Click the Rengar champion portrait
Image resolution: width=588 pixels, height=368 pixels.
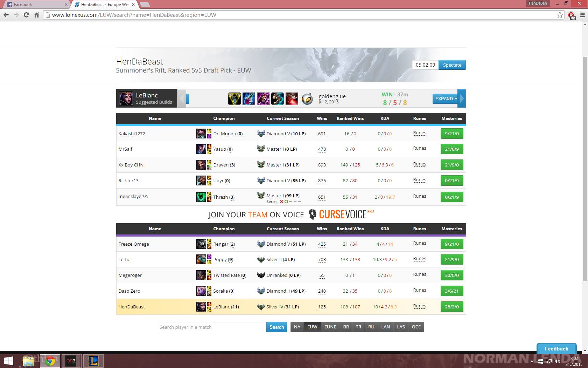[x=201, y=244]
